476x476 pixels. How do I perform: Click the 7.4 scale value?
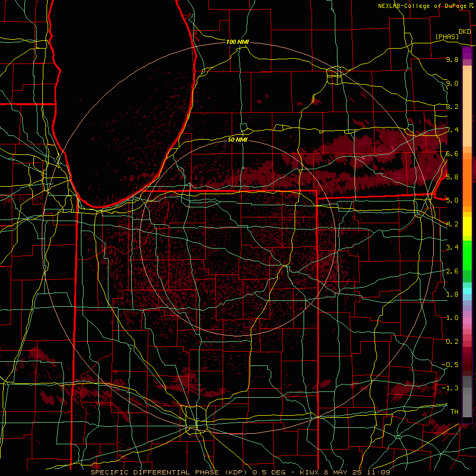click(x=452, y=130)
